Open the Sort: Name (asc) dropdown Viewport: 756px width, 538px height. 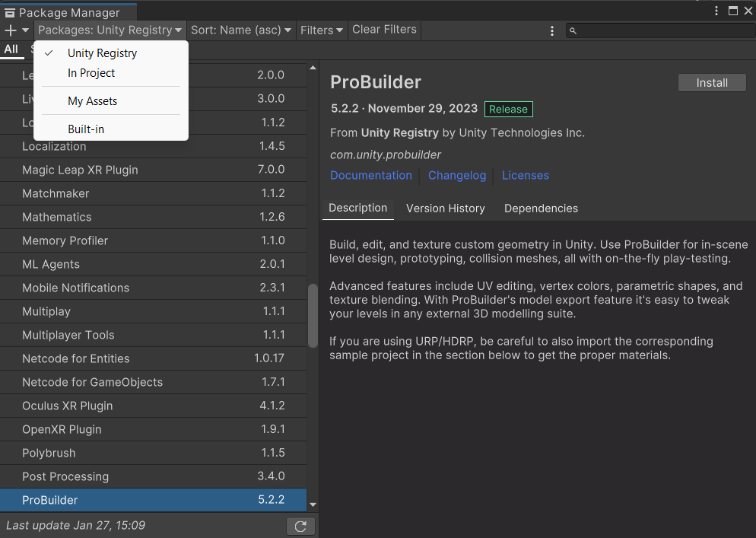pyautogui.click(x=241, y=30)
